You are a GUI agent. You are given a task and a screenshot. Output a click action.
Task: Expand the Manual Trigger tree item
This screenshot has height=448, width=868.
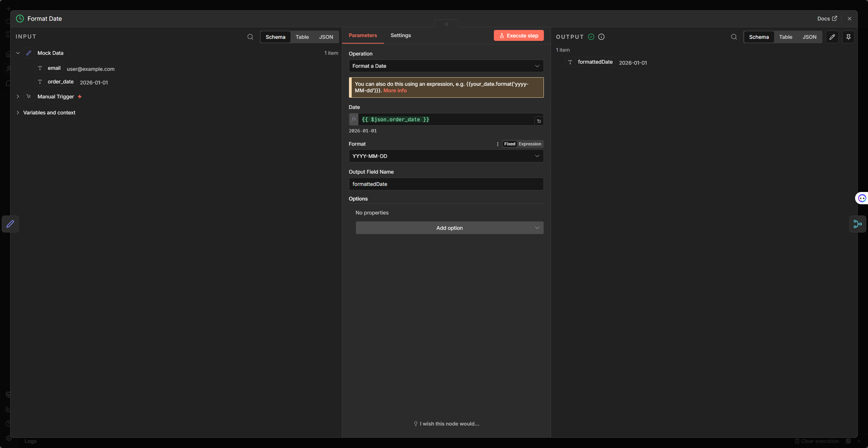(18, 97)
